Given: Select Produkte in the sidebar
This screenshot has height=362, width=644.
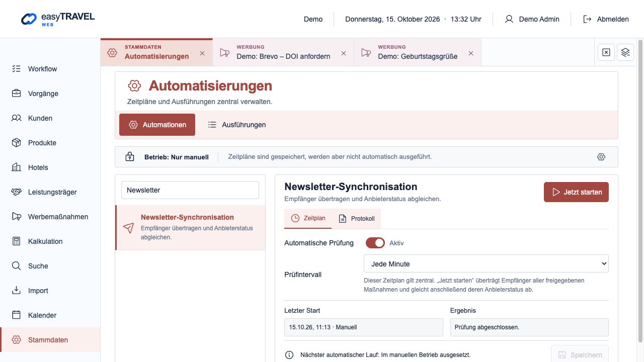Looking at the screenshot, I should 50,143.
